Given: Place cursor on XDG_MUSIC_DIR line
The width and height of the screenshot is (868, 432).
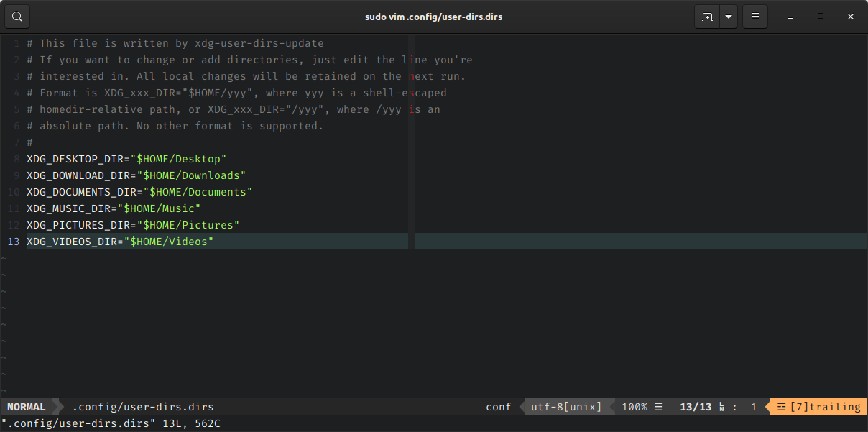Looking at the screenshot, I should [114, 208].
